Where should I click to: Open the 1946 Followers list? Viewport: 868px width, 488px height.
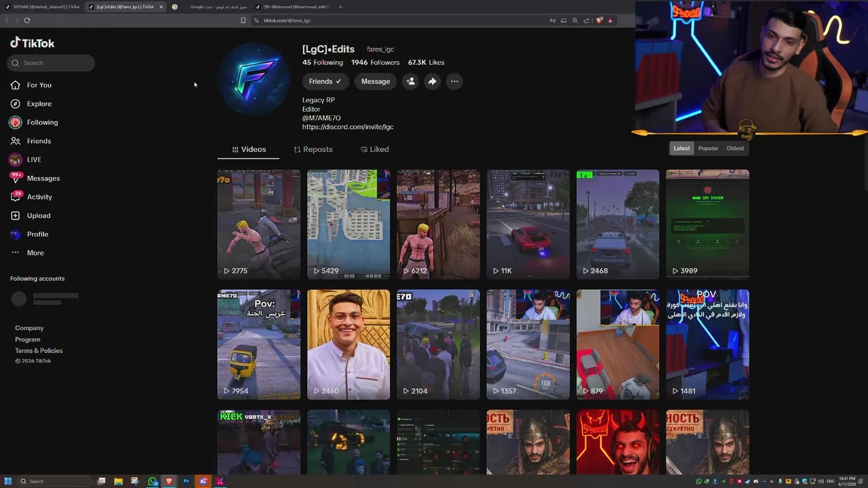[x=375, y=62]
